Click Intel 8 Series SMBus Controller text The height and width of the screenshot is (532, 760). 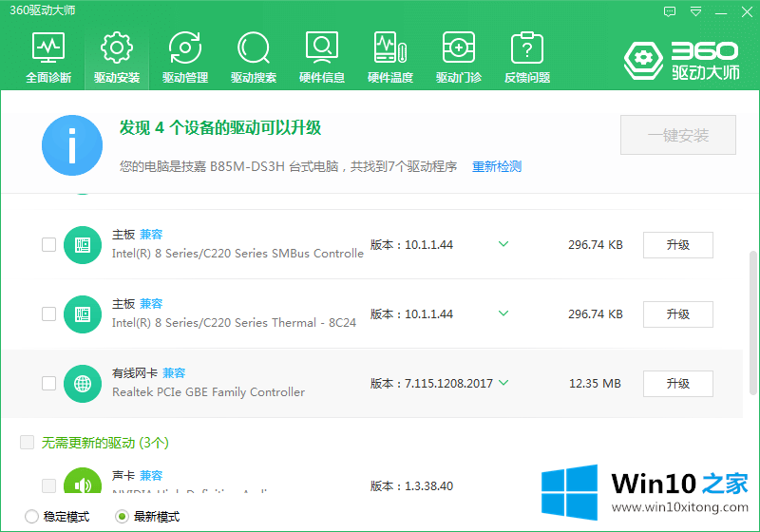coord(237,254)
